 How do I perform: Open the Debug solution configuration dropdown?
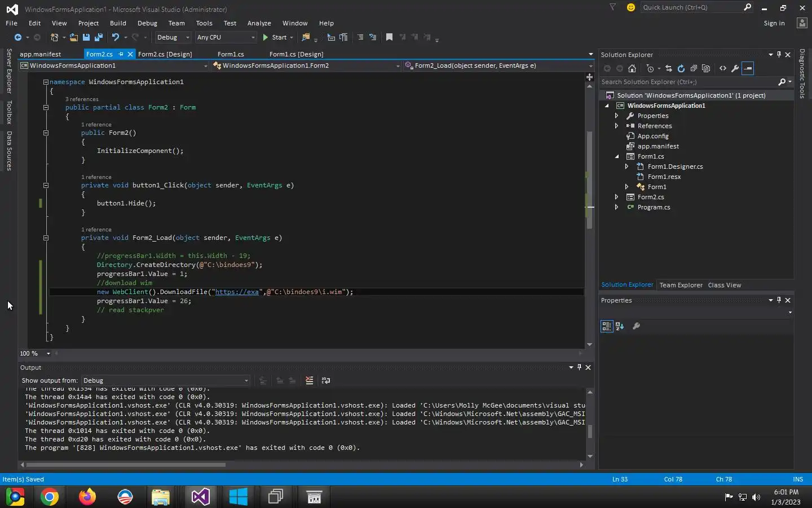click(x=173, y=37)
